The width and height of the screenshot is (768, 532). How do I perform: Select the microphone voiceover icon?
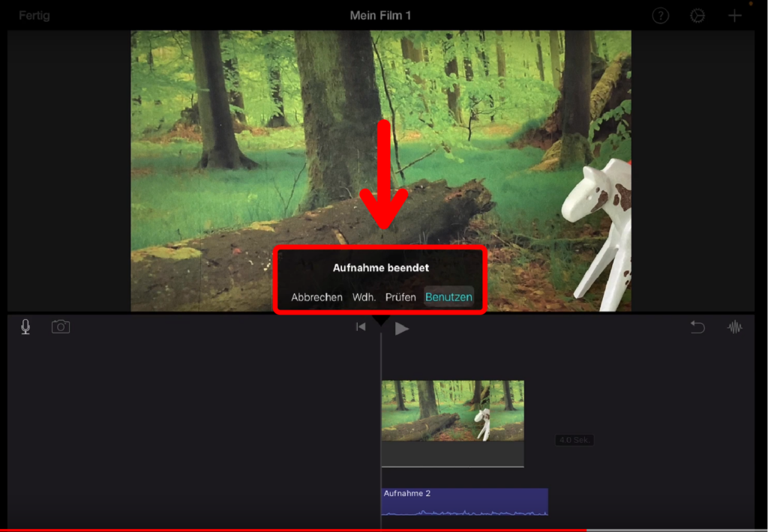[x=25, y=327]
